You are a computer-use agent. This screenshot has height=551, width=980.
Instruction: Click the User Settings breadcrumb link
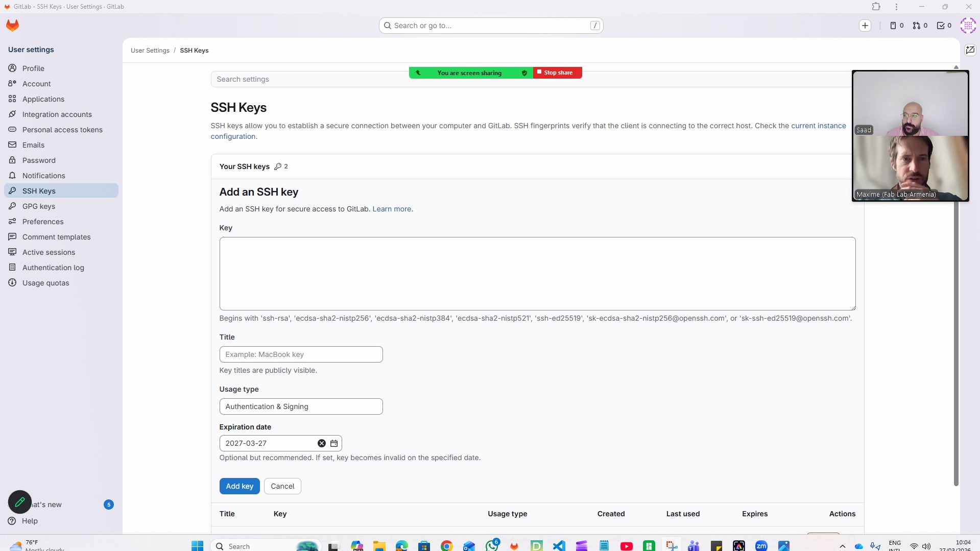tap(150, 51)
